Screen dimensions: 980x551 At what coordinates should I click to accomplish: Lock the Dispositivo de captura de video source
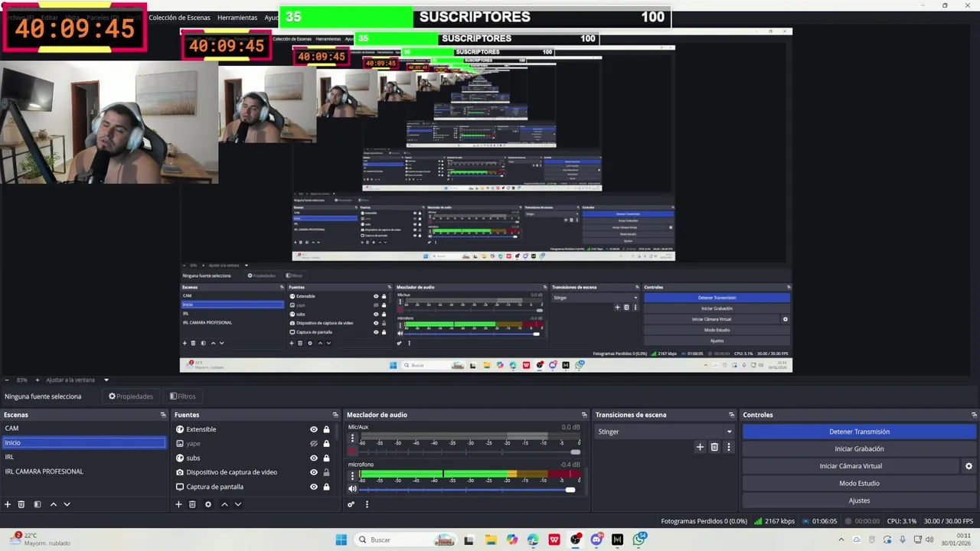[x=326, y=472]
